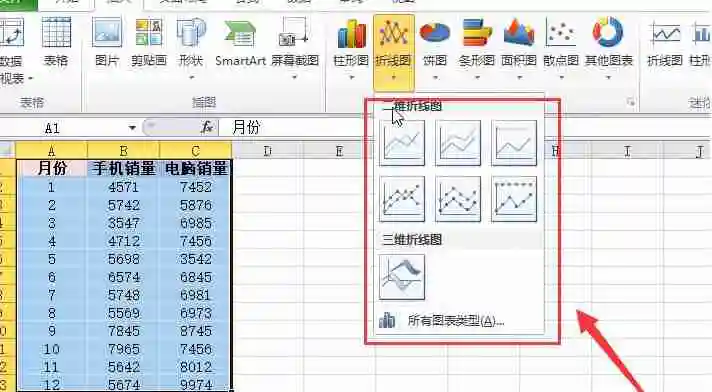Viewport: 712px width, 392px height.
Task: Select cell with value 4712
Action: (x=124, y=241)
